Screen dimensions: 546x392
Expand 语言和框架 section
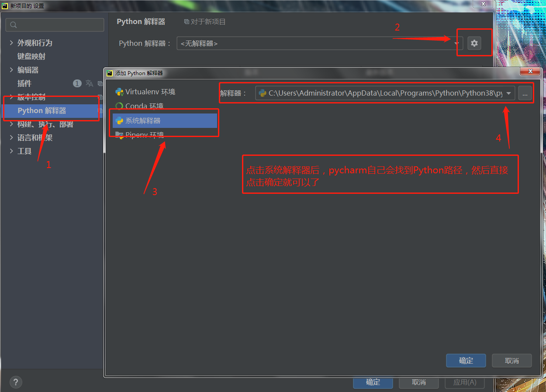pyautogui.click(x=11, y=138)
